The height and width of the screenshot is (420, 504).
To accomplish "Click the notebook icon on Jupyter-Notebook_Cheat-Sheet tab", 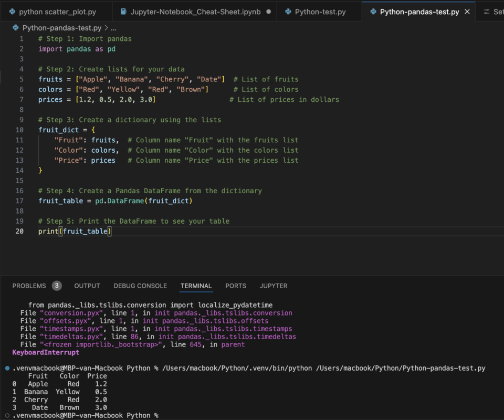I will pos(123,12).
